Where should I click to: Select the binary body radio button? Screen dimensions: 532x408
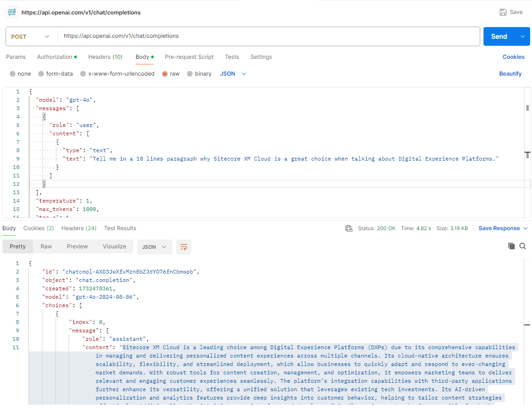[190, 74]
